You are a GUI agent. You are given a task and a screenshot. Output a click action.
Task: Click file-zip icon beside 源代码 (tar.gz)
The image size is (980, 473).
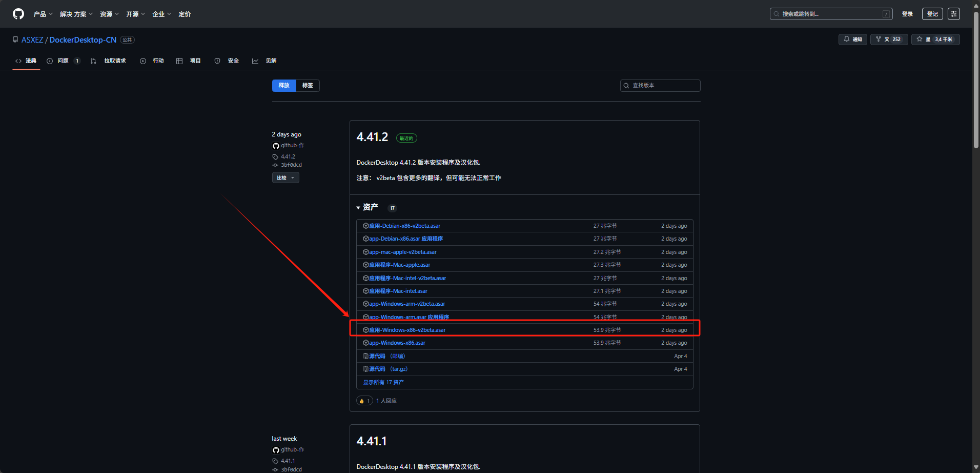366,369
